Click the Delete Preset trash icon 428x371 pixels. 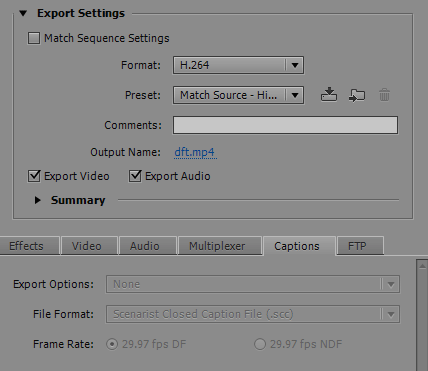[384, 95]
